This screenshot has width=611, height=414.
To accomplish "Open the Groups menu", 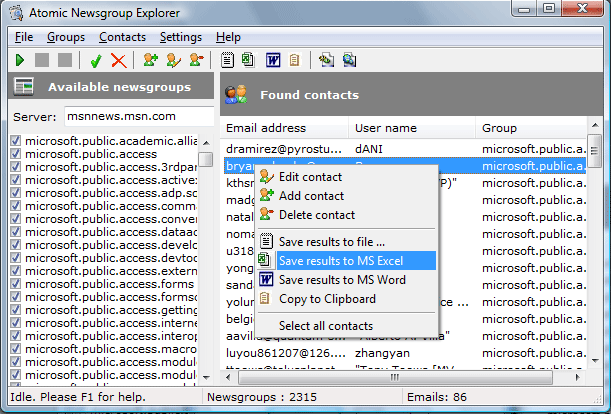I will [66, 37].
